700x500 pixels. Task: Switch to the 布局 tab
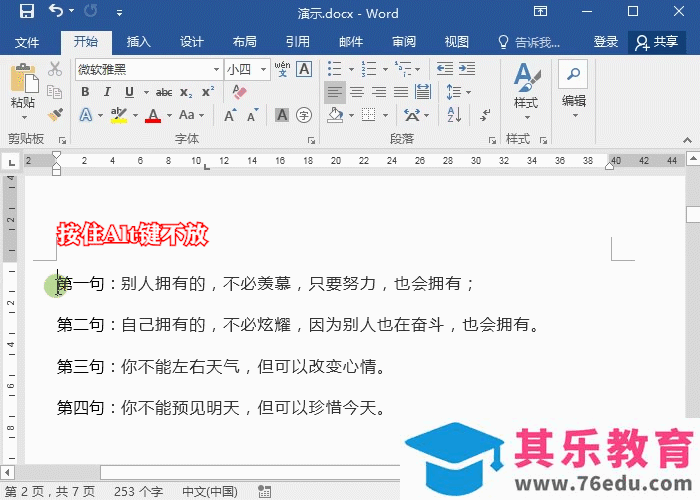click(245, 42)
